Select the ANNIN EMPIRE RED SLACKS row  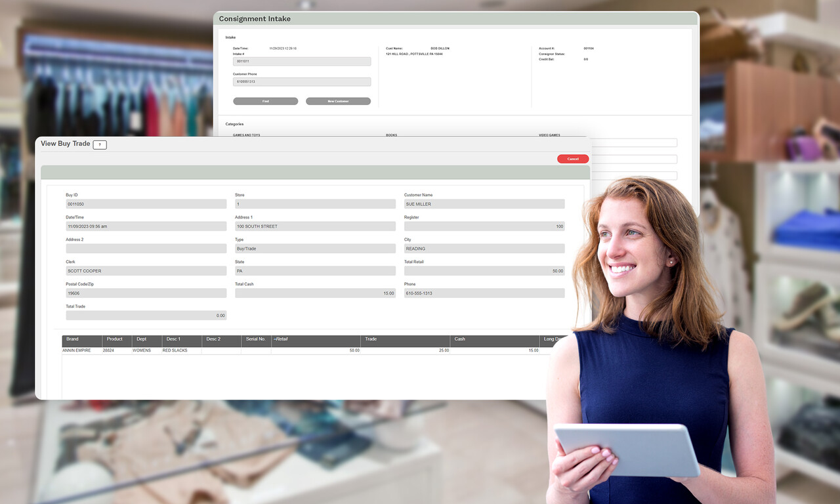(197, 350)
